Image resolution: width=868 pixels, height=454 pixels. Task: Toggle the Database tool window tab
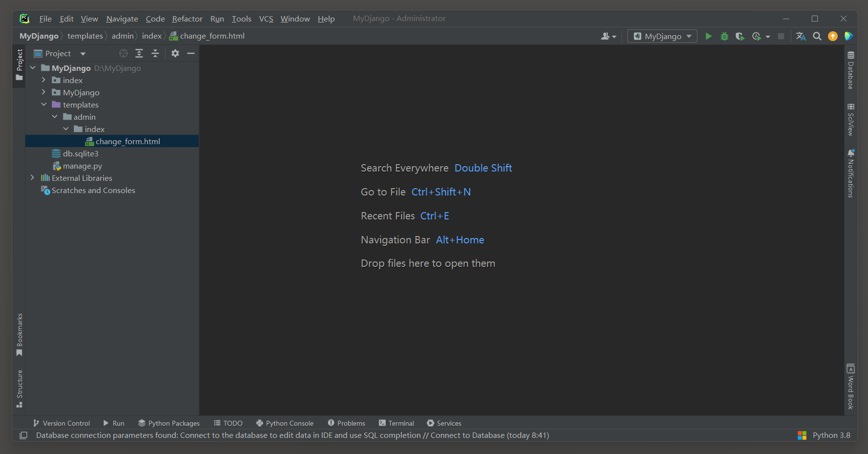850,70
